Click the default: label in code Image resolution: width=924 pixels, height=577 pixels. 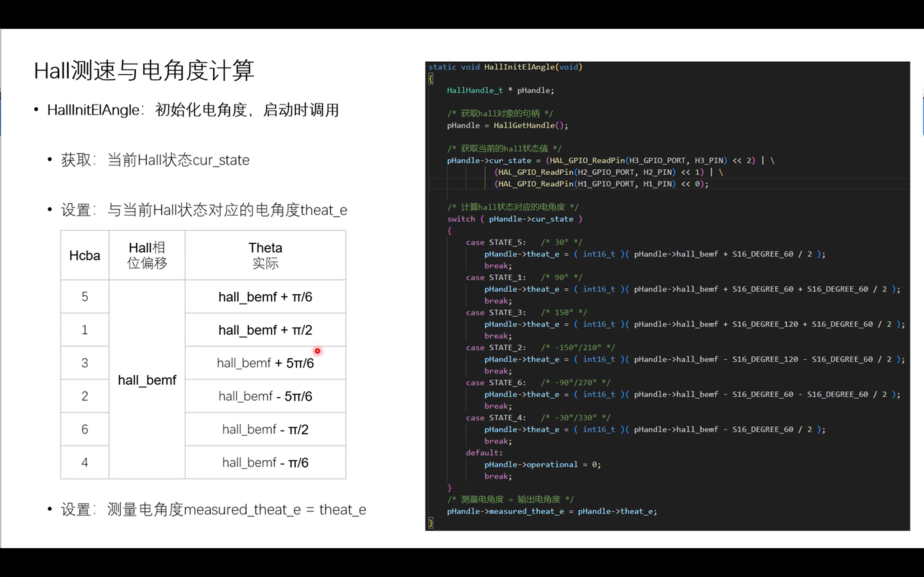[x=484, y=453]
